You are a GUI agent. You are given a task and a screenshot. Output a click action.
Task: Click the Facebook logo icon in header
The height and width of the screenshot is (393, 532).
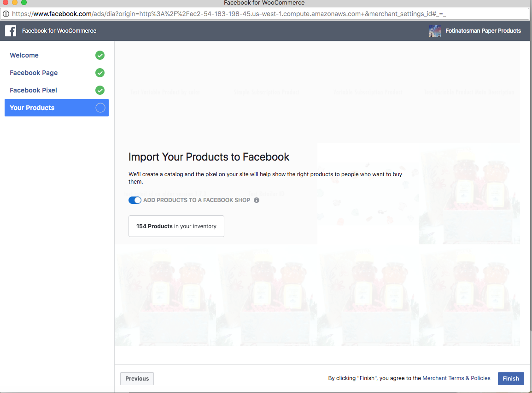pos(11,31)
